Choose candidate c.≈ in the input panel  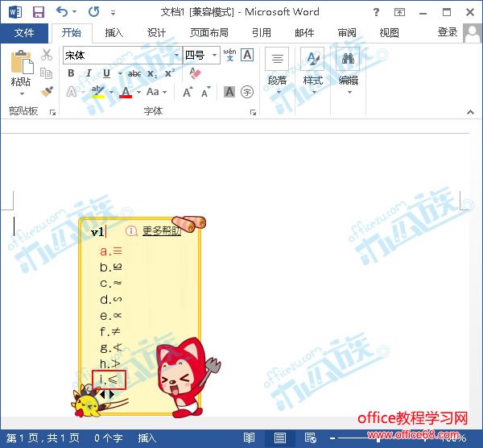[111, 283]
